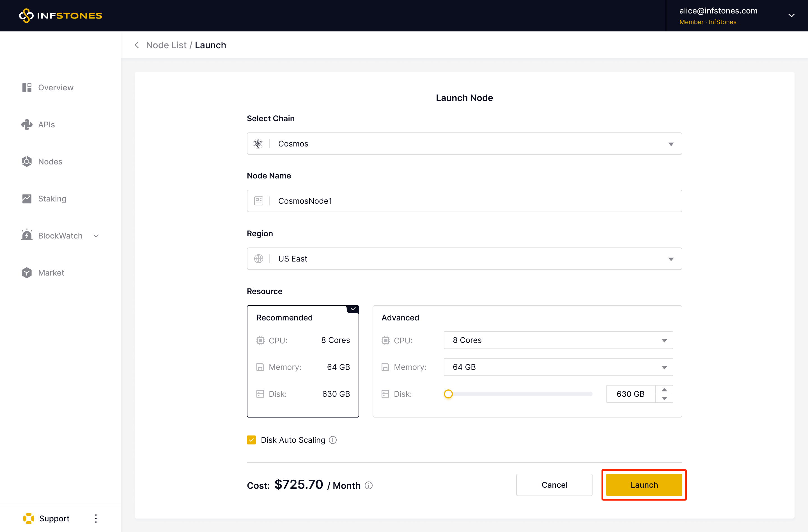The image size is (808, 532).
Task: Click the back arrow beside Node List
Action: tap(137, 45)
